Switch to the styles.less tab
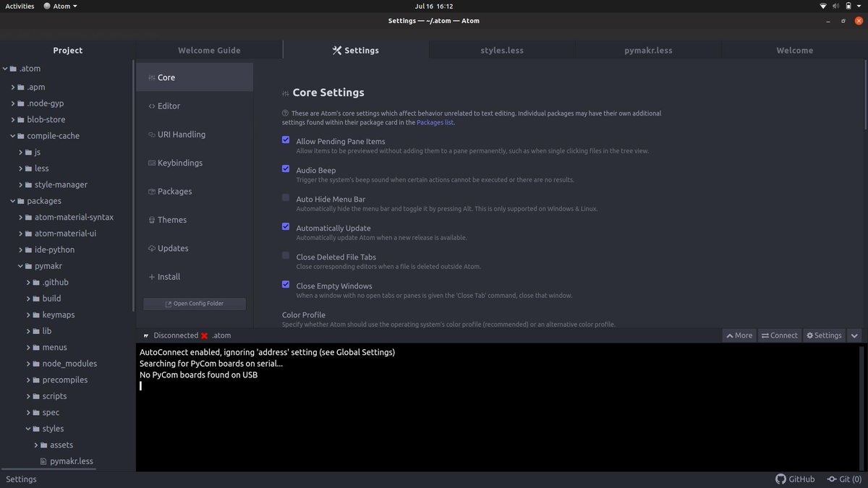868x488 pixels. click(x=502, y=50)
